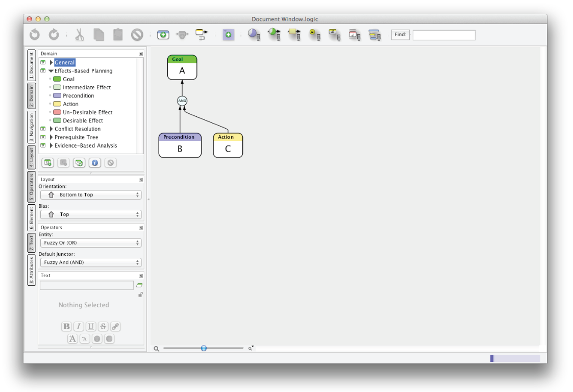
Task: Click the Cut scissors icon
Action: click(79, 35)
